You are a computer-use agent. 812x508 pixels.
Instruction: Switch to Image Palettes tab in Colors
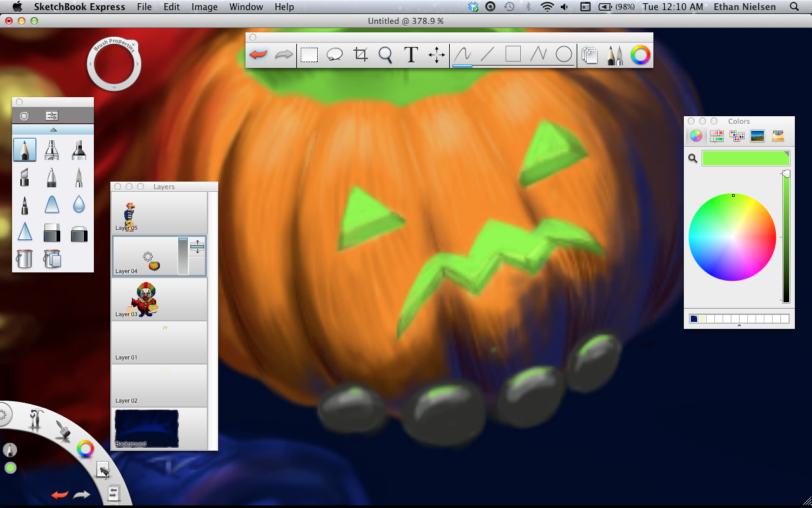pos(757,135)
